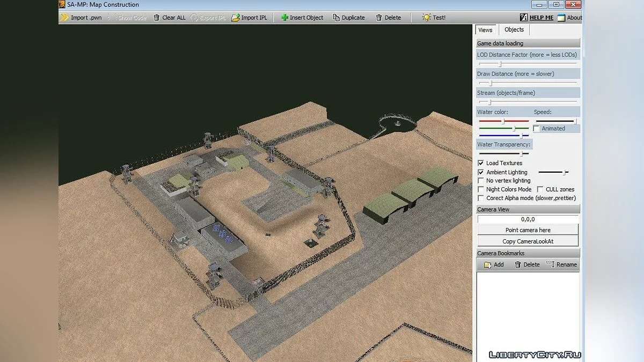The height and width of the screenshot is (362, 644).
Task: Select the Views tab
Action: 486,30
